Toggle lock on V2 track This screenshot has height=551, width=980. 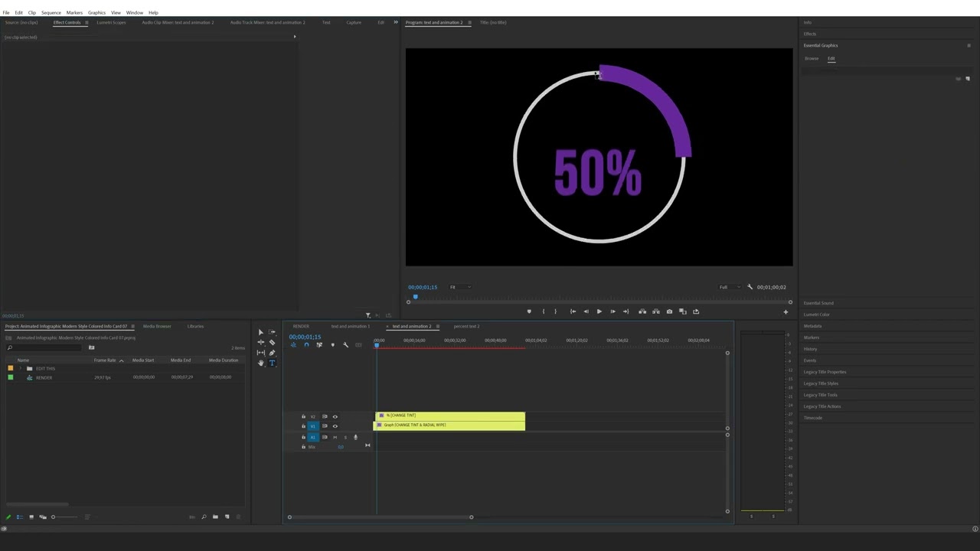pos(303,416)
